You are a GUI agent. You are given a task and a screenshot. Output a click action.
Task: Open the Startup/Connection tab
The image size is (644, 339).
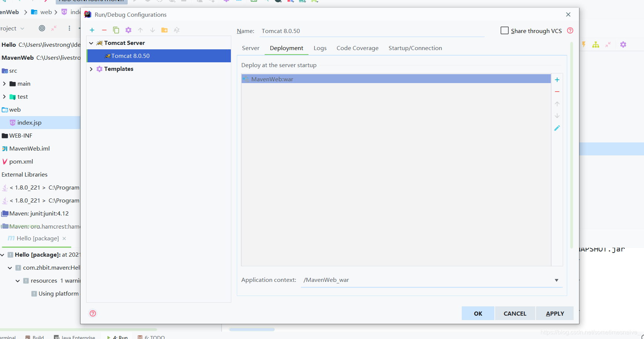(x=415, y=48)
